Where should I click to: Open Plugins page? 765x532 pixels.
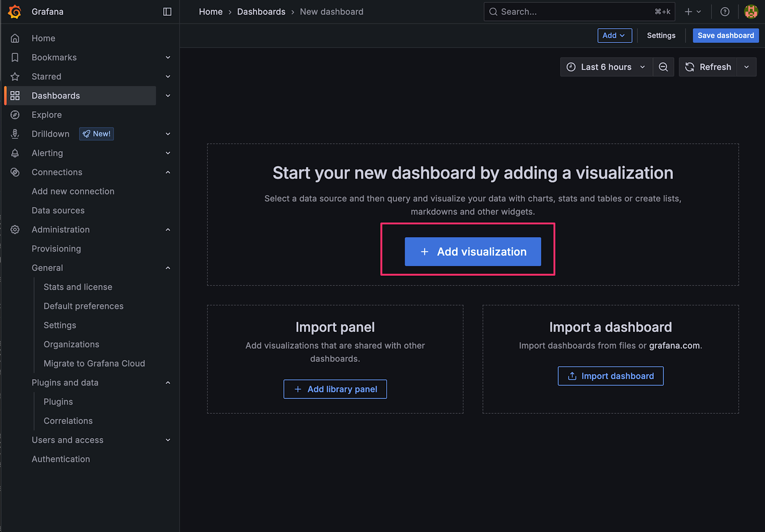[x=58, y=402]
